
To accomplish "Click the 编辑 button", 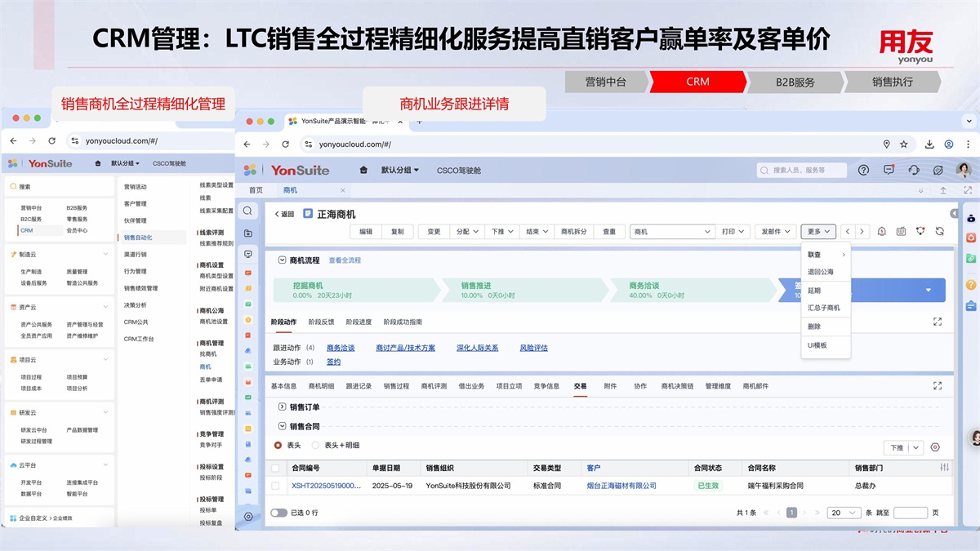I will pos(366,232).
